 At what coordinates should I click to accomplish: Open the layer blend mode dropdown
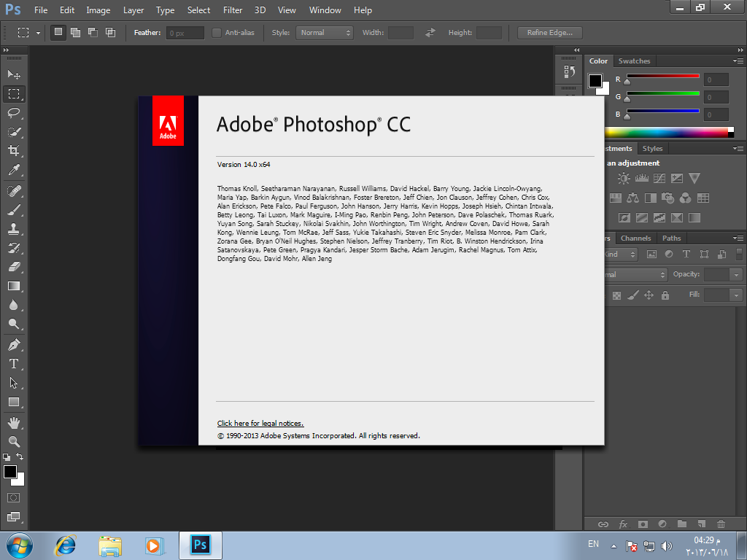coord(635,275)
